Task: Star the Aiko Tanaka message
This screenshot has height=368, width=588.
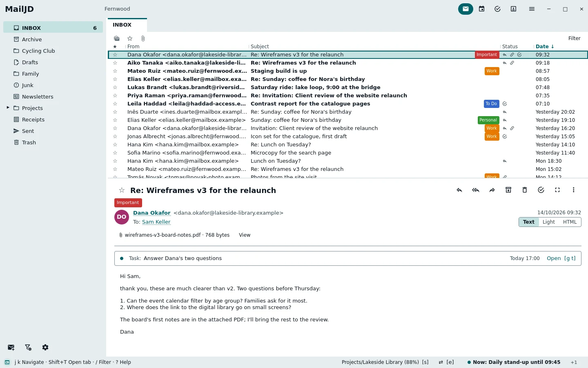Action: point(115,63)
